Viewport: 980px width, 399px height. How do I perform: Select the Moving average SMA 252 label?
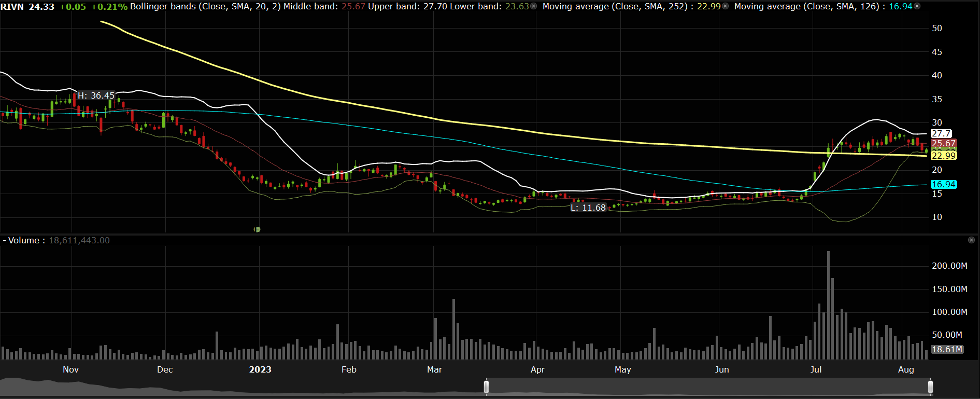pyautogui.click(x=615, y=7)
